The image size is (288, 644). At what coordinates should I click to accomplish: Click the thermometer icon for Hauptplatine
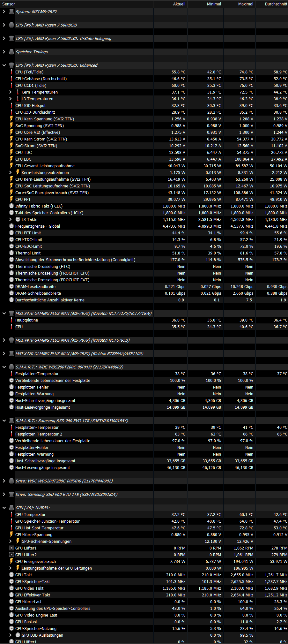(x=11, y=320)
